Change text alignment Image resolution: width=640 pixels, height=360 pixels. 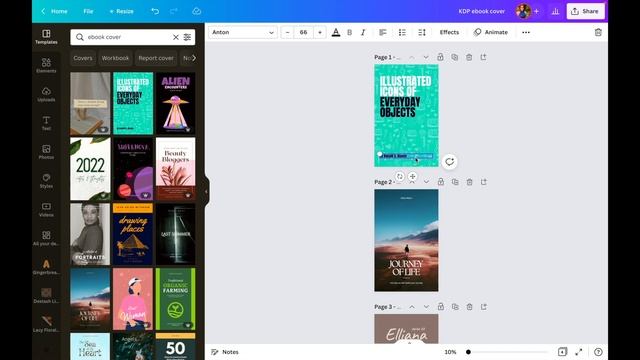[x=382, y=32]
